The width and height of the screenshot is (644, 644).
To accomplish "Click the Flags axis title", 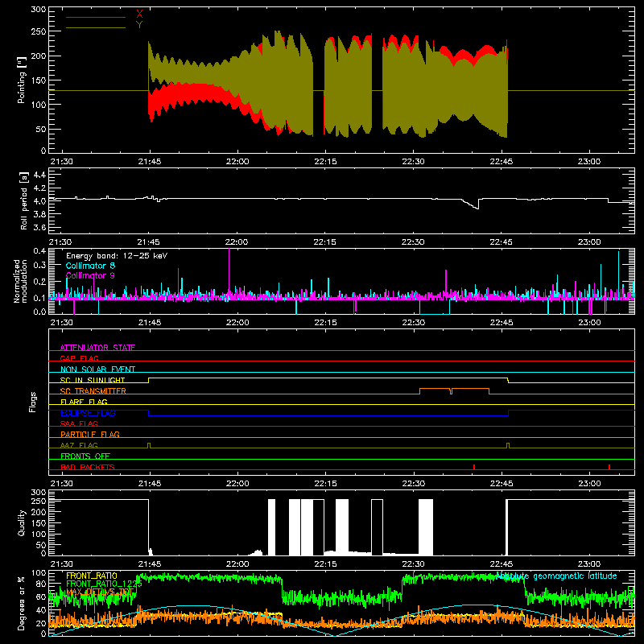I will click(33, 402).
